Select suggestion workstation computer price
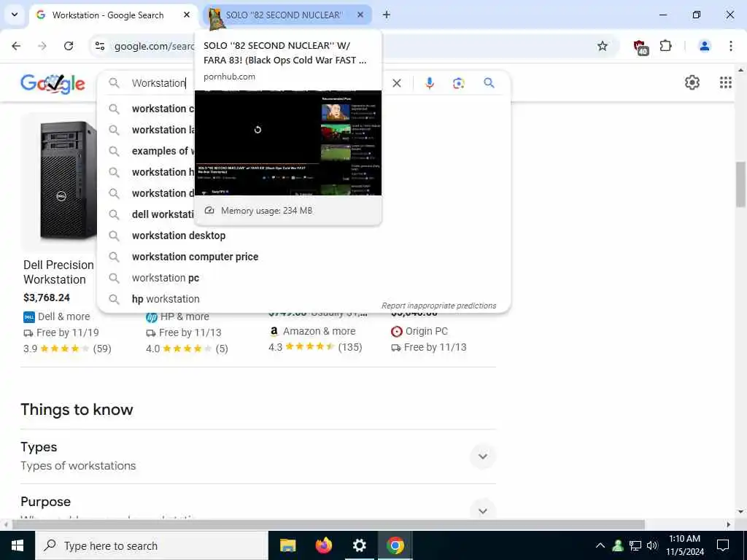Viewport: 747px width, 560px height. [195, 257]
